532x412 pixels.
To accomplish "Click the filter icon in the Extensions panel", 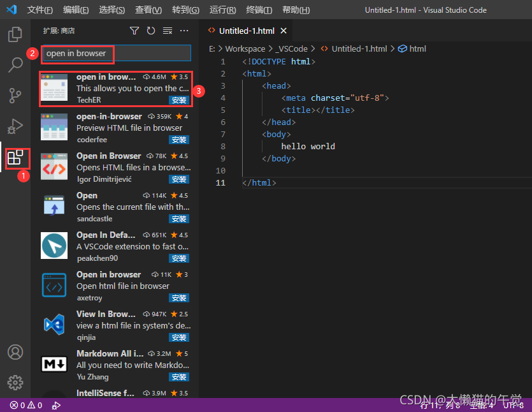I will coord(134,30).
